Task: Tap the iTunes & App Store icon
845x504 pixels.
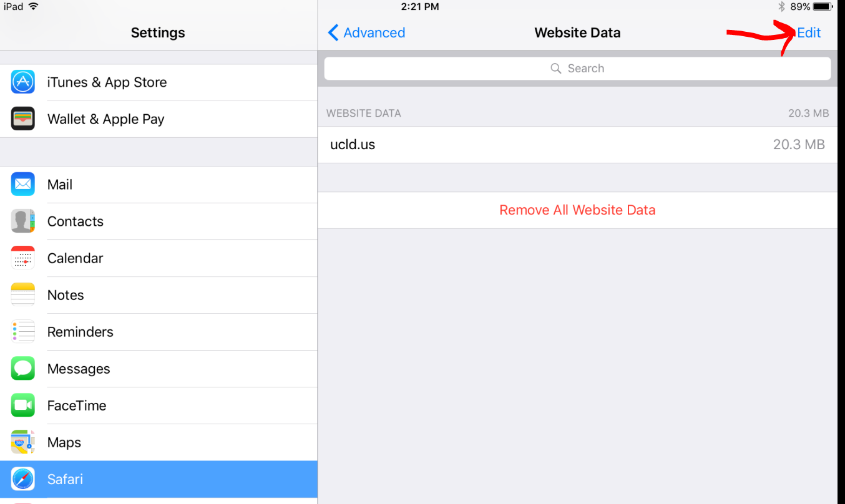Action: coord(23,82)
